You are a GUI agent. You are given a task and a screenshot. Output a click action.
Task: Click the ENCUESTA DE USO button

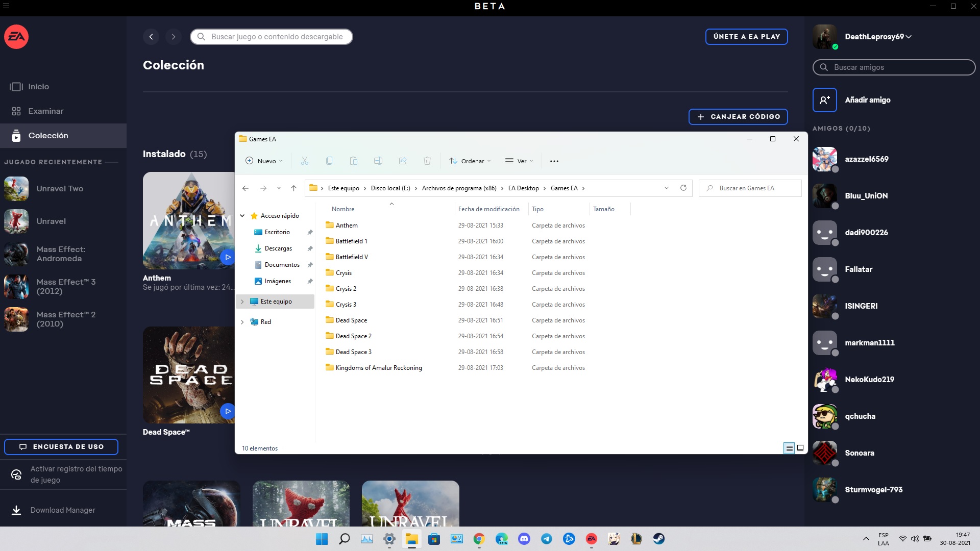pos(61,447)
